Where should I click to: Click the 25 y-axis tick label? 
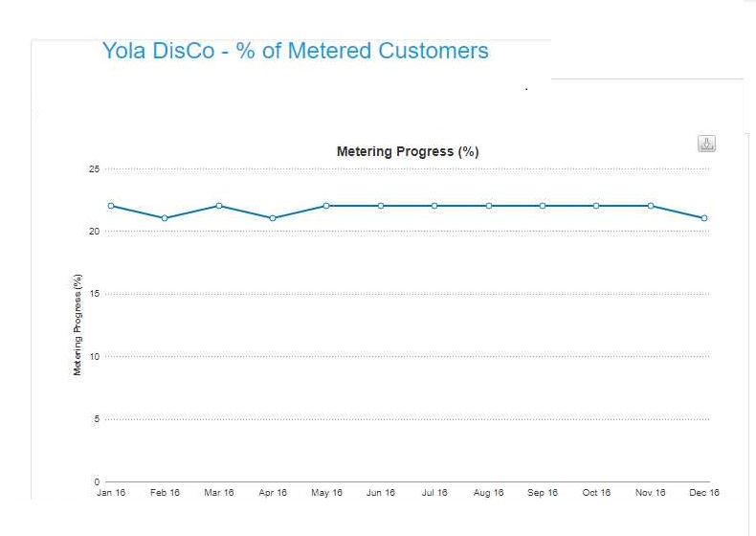pyautogui.click(x=94, y=169)
